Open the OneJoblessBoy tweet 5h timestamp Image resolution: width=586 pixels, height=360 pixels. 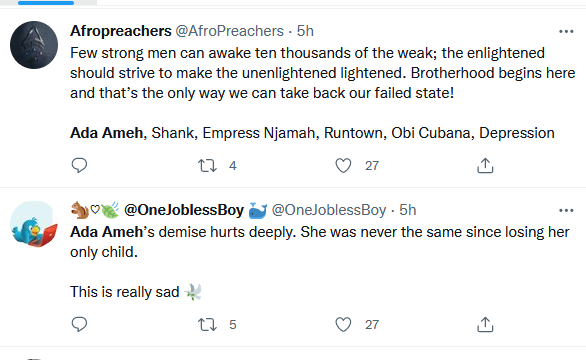point(407,210)
